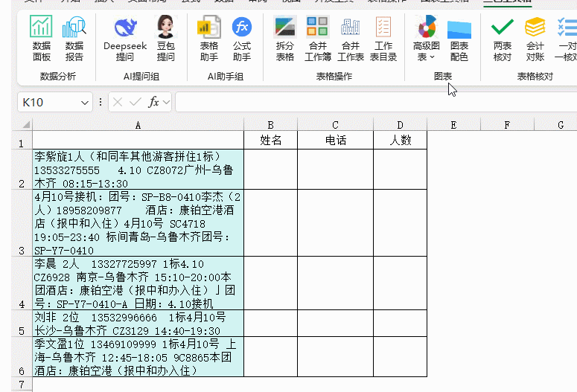The width and height of the screenshot is (577, 392).
Task: Open the 图表配色 chart color tool
Action: (459, 39)
